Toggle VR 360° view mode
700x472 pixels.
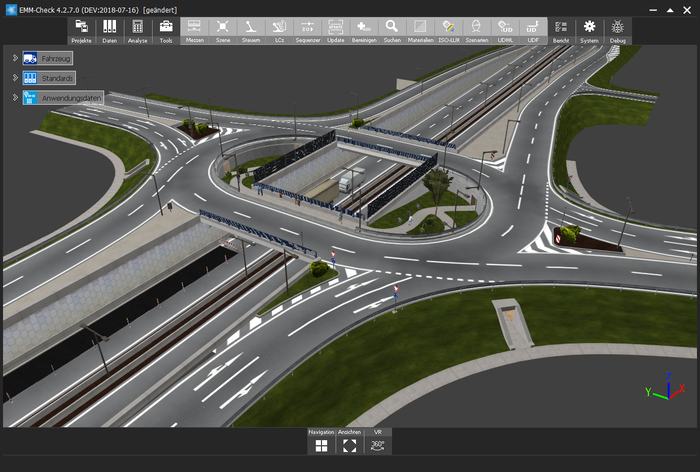(378, 445)
